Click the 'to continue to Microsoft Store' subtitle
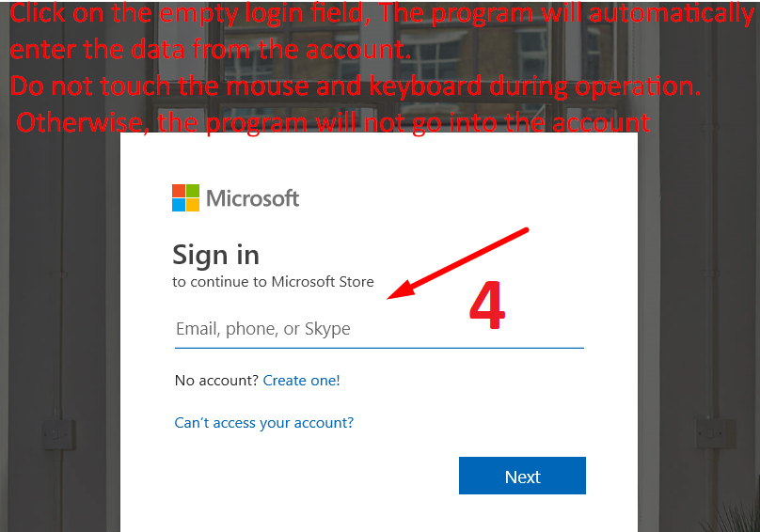 pyautogui.click(x=274, y=282)
